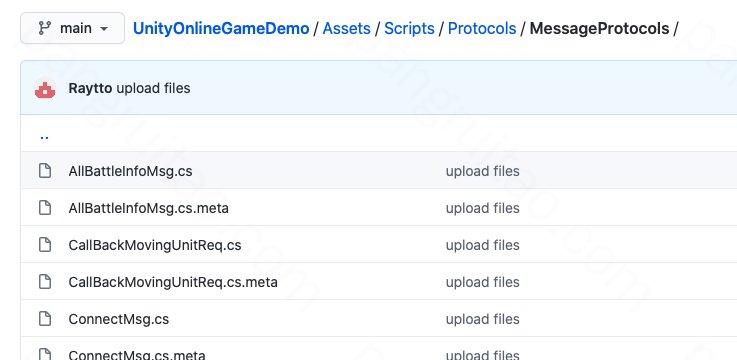Screen dimensions: 737x360
Task: Go to the Protocols breadcrumb folder
Action: pyautogui.click(x=482, y=28)
